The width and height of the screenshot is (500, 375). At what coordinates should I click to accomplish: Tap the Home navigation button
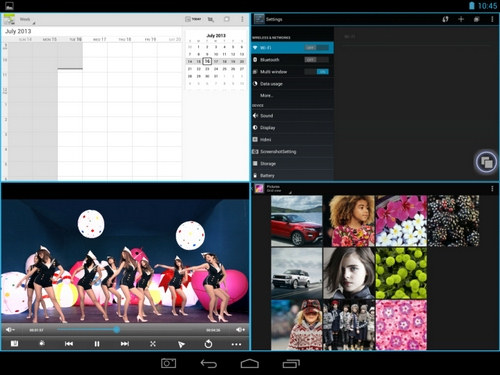tap(250, 363)
